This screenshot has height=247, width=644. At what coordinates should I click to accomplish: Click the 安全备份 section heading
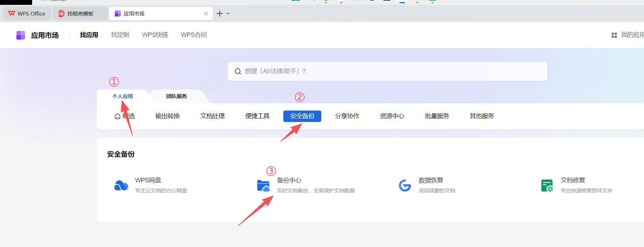tap(121, 154)
